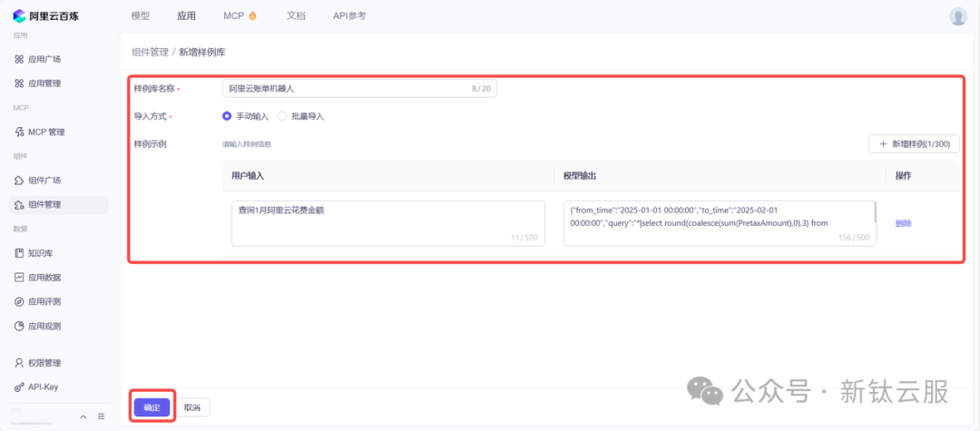Open the 应用数据 sidebar icon
This screenshot has height=431, width=980.
[x=19, y=278]
